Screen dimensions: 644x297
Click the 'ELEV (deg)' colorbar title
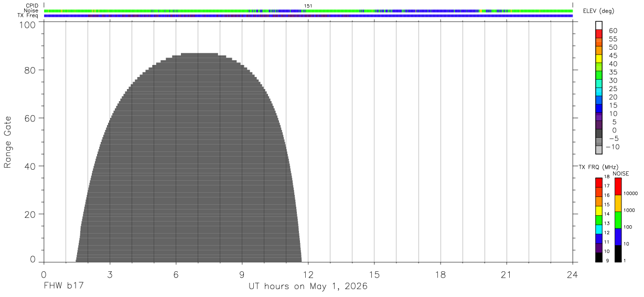(597, 11)
